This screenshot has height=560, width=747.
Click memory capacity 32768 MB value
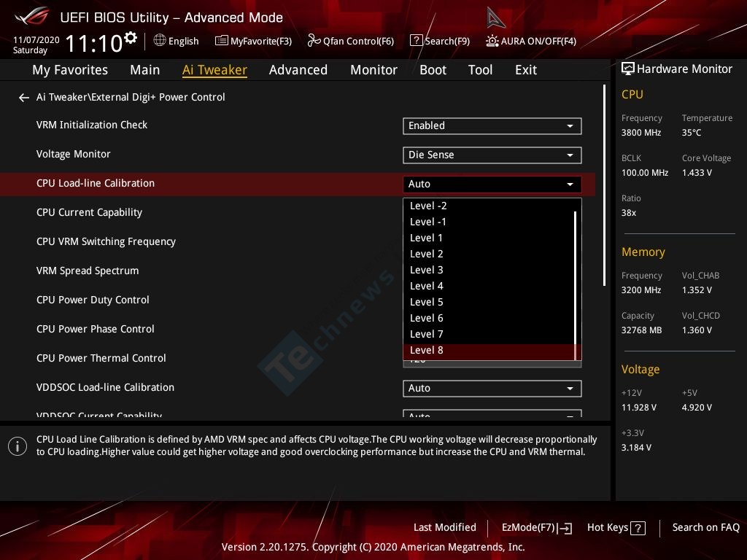pos(641,330)
